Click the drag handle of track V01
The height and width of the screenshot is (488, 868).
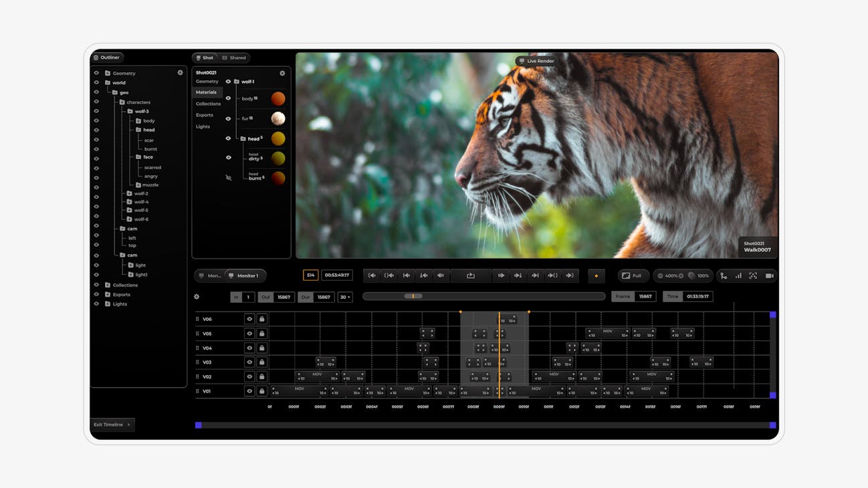tap(197, 391)
